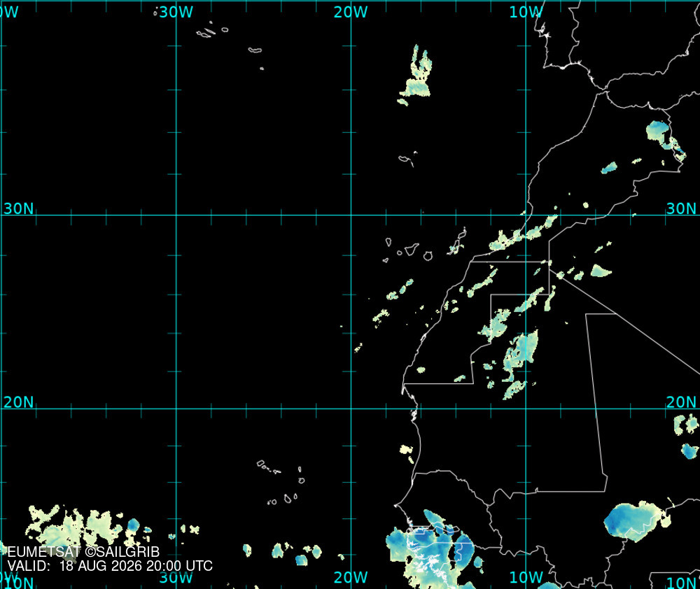
Task: Click the 20N and 10W grid intersection
Action: [x=526, y=409]
